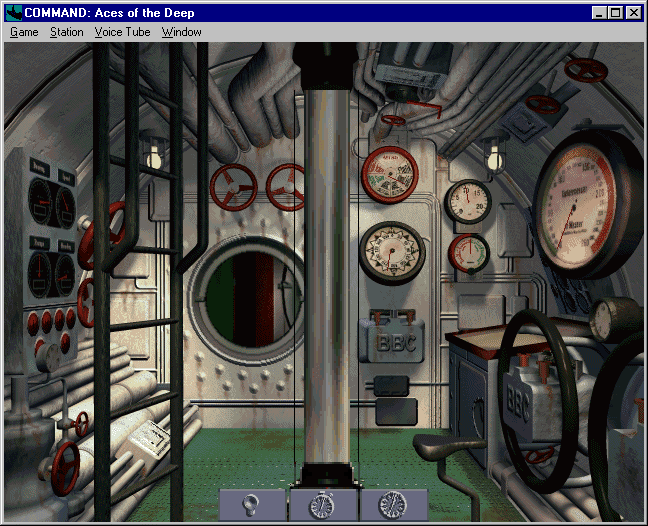648x526 pixels.
Task: Click the light bulb button in bottom bar
Action: 253,503
